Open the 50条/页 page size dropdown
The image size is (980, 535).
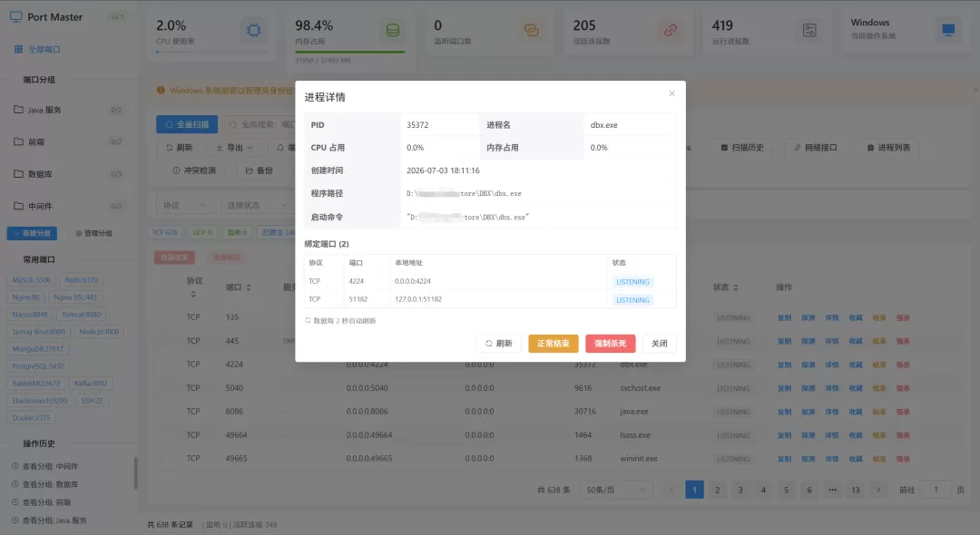[615, 490]
